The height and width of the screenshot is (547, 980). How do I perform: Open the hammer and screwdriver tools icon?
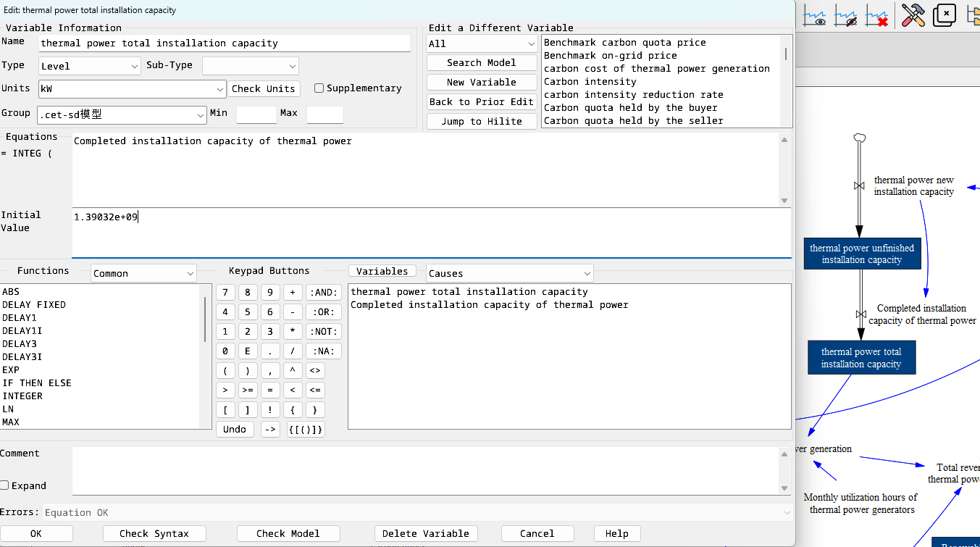click(x=913, y=15)
